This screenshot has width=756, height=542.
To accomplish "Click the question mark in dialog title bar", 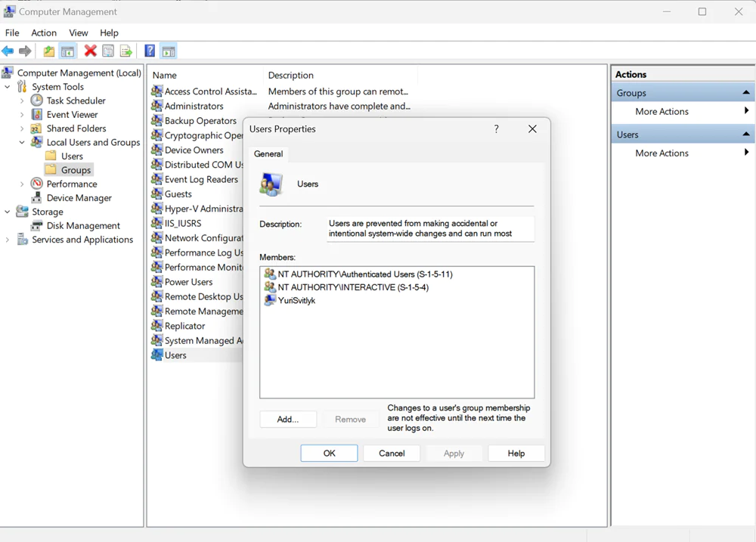I will coord(496,129).
